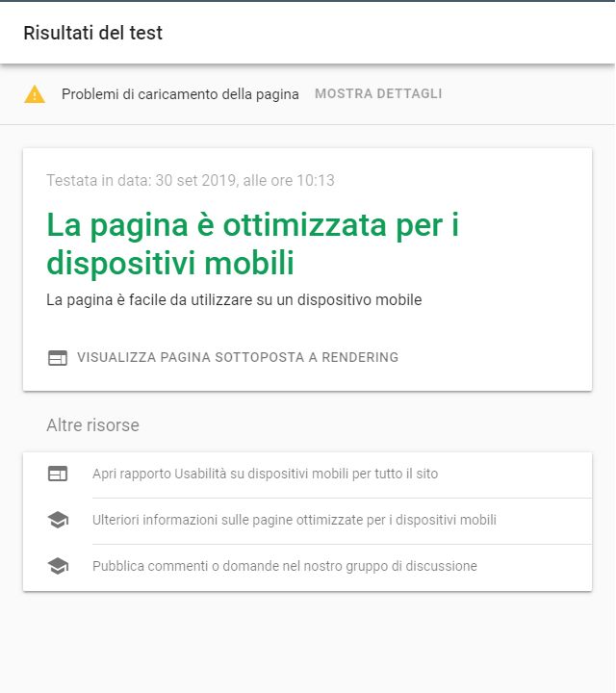This screenshot has width=616, height=693.
Task: Click Problemi di caricamento della pagina text
Action: pos(180,94)
